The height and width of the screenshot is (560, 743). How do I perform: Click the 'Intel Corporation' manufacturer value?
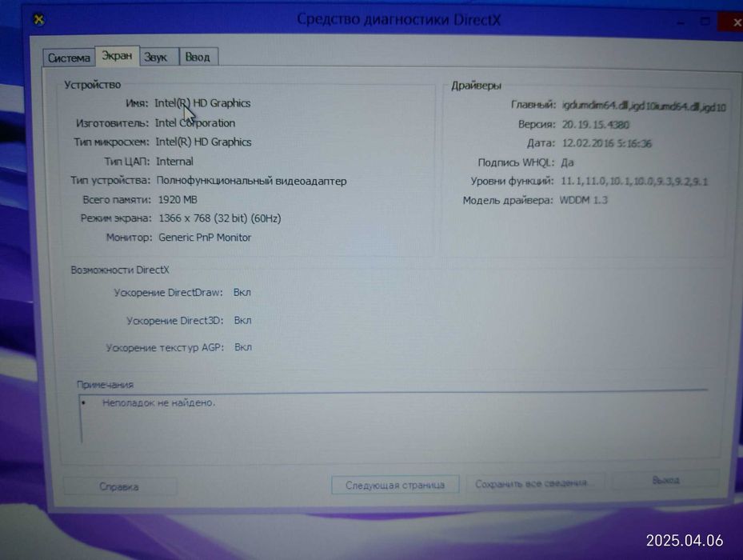pyautogui.click(x=195, y=123)
